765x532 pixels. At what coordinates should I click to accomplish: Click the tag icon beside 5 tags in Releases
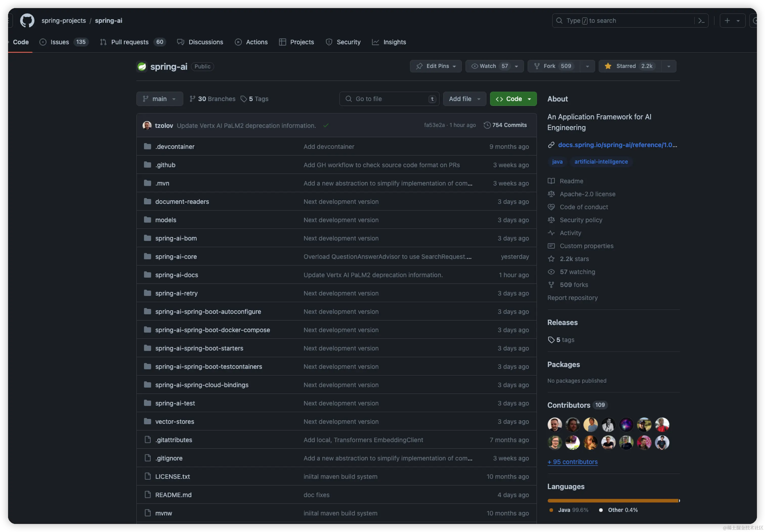(x=551, y=340)
